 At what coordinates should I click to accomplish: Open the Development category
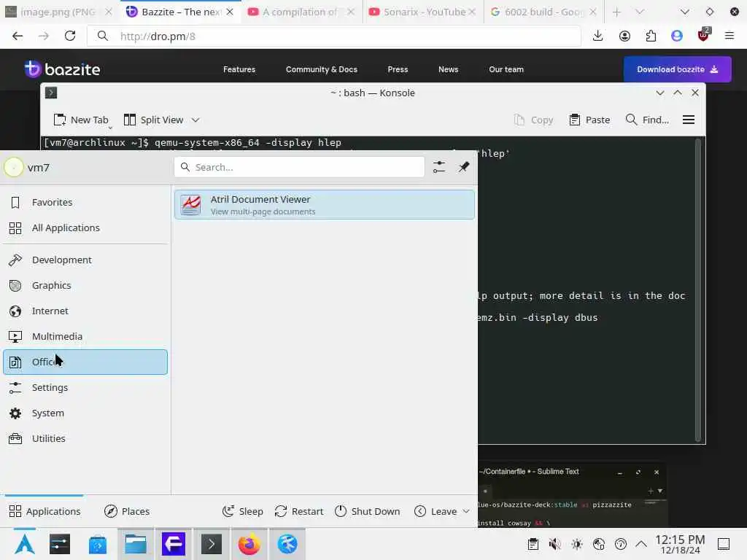pos(86,260)
